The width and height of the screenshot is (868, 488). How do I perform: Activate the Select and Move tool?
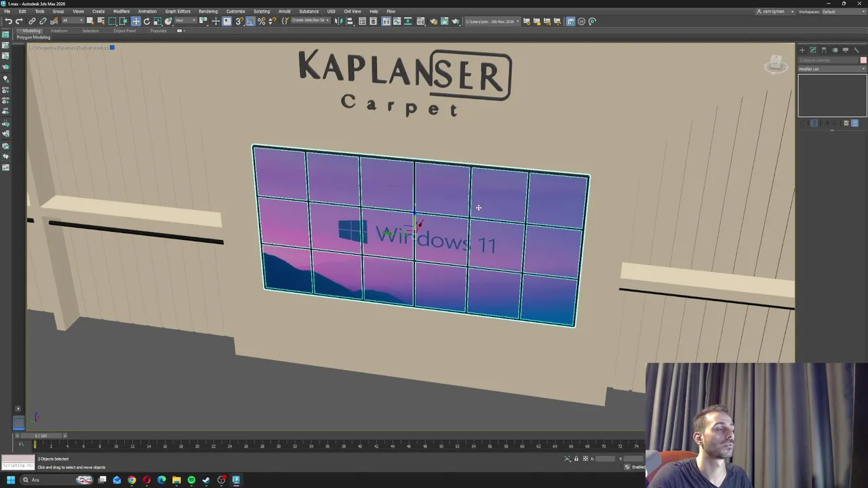(x=136, y=21)
